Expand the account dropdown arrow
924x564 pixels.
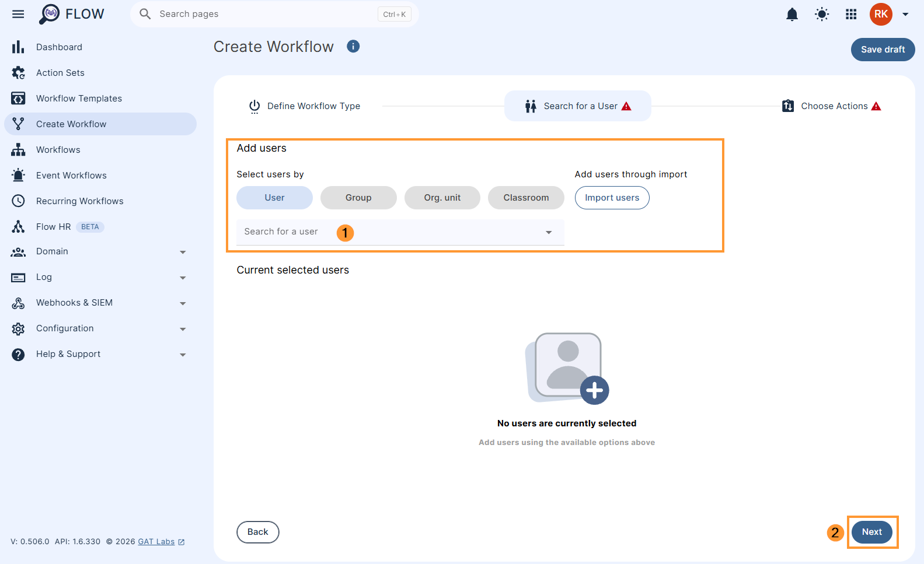905,15
